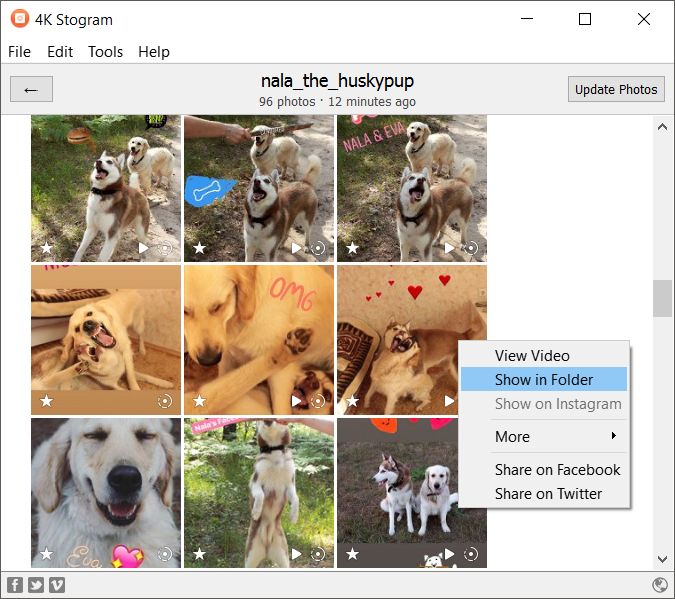Viewport: 675px width, 599px height.
Task: Click story icon on husky grass photo
Action: click(x=165, y=248)
